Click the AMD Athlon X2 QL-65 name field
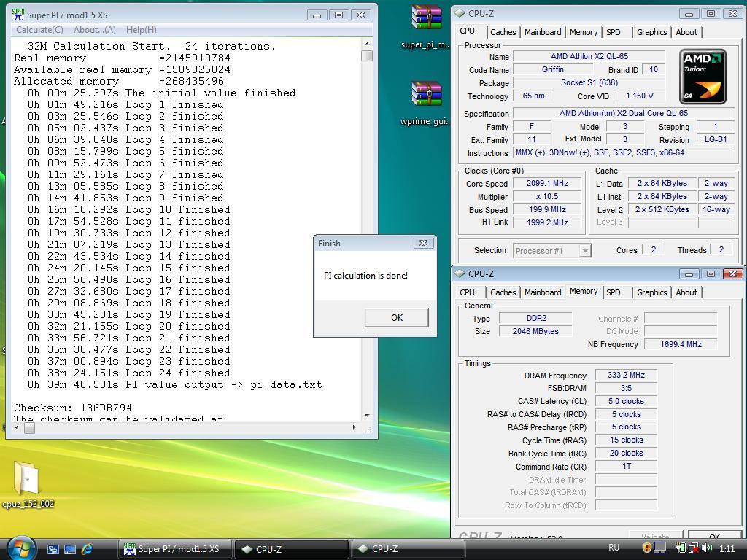 coord(589,56)
